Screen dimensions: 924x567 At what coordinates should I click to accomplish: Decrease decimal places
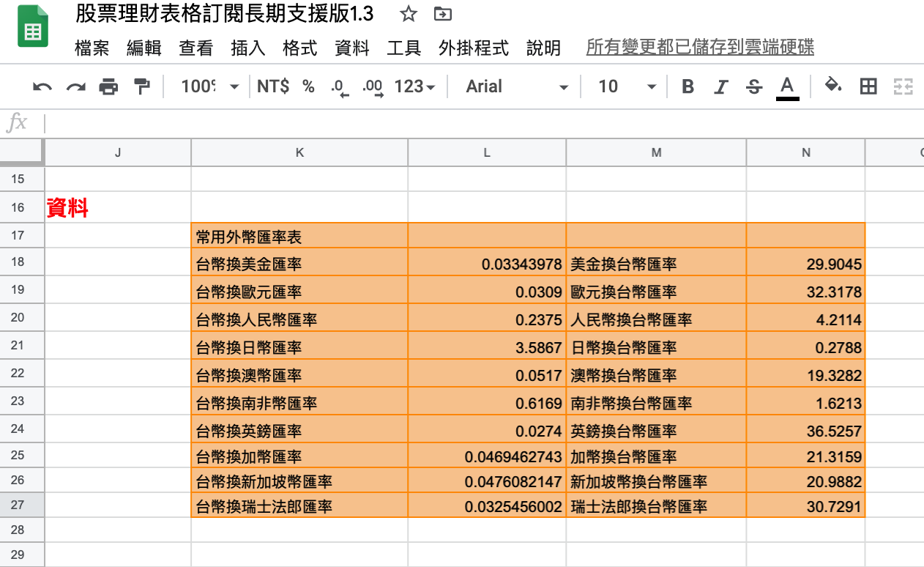tap(340, 88)
